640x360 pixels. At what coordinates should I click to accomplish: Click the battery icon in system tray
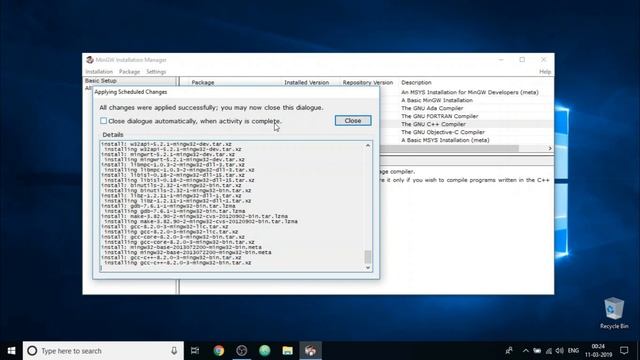pos(537,351)
